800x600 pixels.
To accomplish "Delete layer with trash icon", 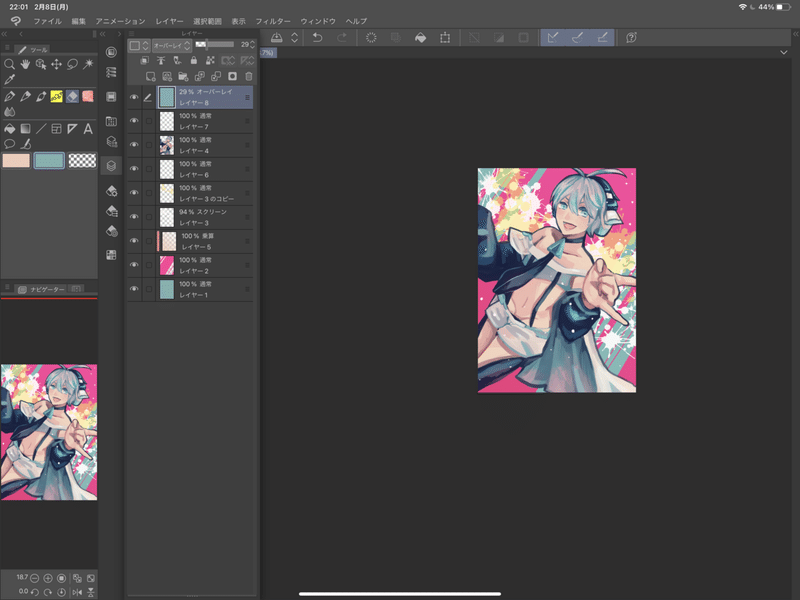I will tap(248, 77).
